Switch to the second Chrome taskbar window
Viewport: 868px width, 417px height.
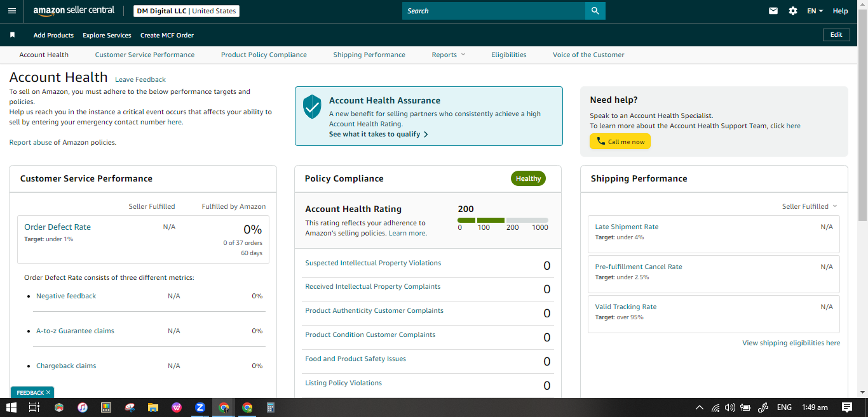[x=247, y=407]
